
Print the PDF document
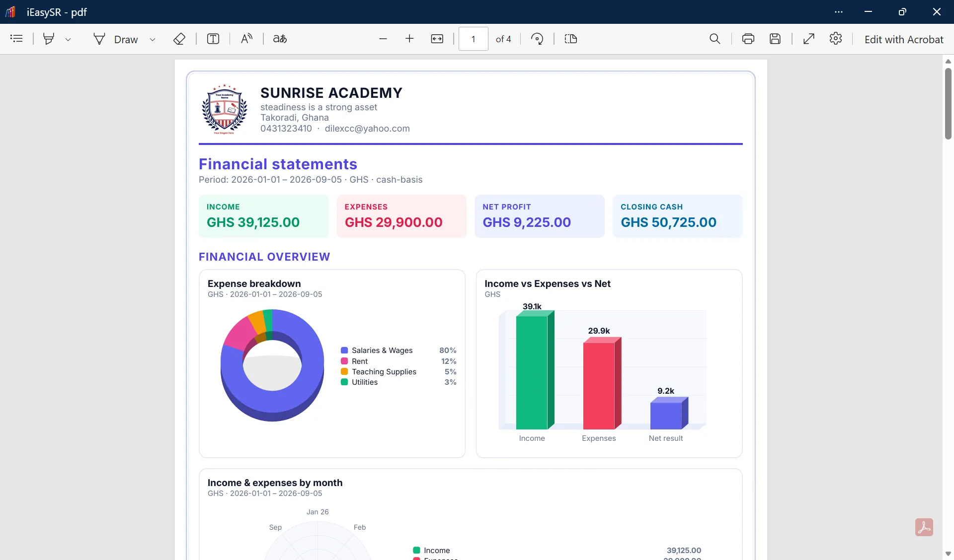748,39
